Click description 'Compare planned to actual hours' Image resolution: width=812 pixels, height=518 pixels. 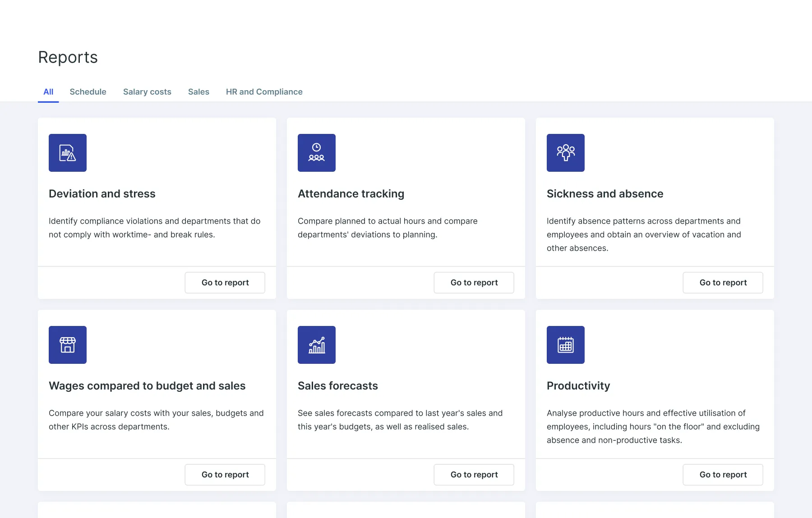pyautogui.click(x=388, y=228)
